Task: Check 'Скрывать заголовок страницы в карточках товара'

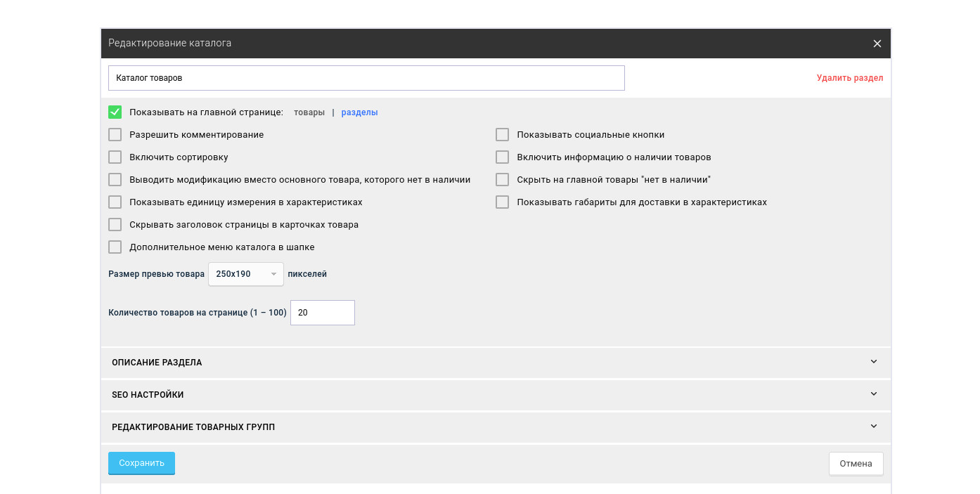Action: click(x=115, y=225)
